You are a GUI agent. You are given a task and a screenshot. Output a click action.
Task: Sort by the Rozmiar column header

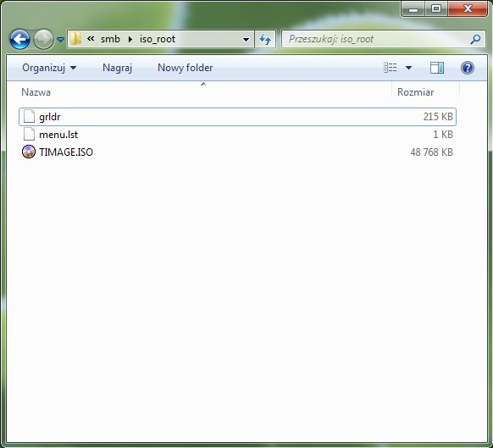[415, 92]
